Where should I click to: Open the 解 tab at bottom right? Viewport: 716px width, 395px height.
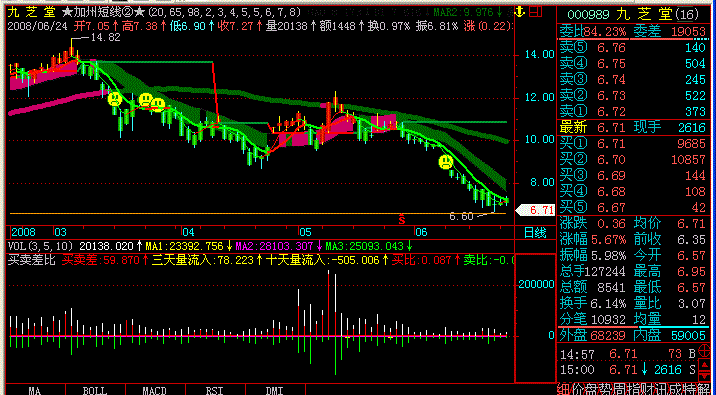[705, 389]
